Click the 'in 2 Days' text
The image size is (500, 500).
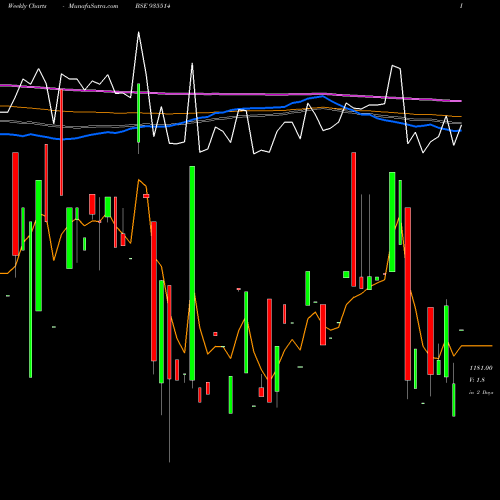(x=481, y=393)
